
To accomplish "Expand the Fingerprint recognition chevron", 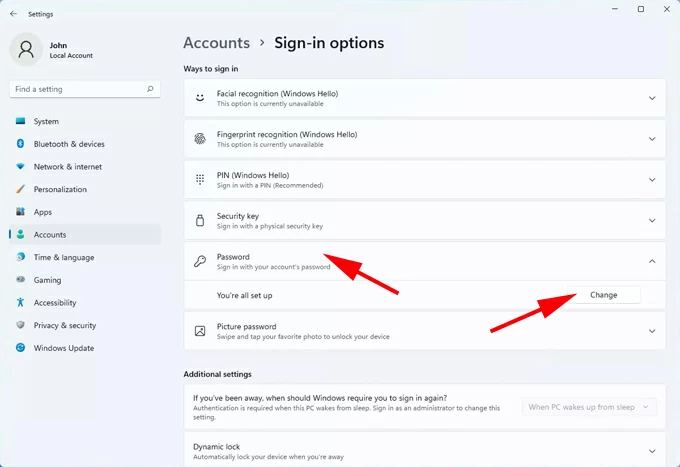I will click(x=652, y=139).
